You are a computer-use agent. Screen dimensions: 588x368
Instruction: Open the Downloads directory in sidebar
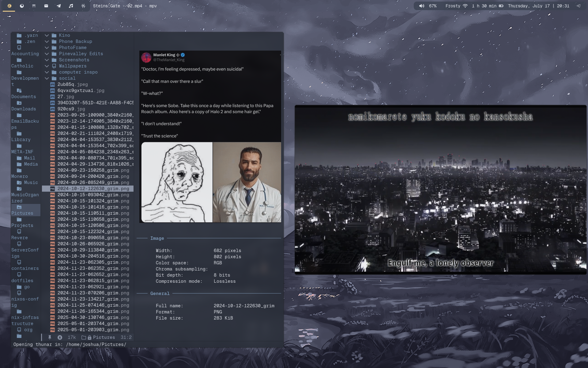tap(24, 109)
